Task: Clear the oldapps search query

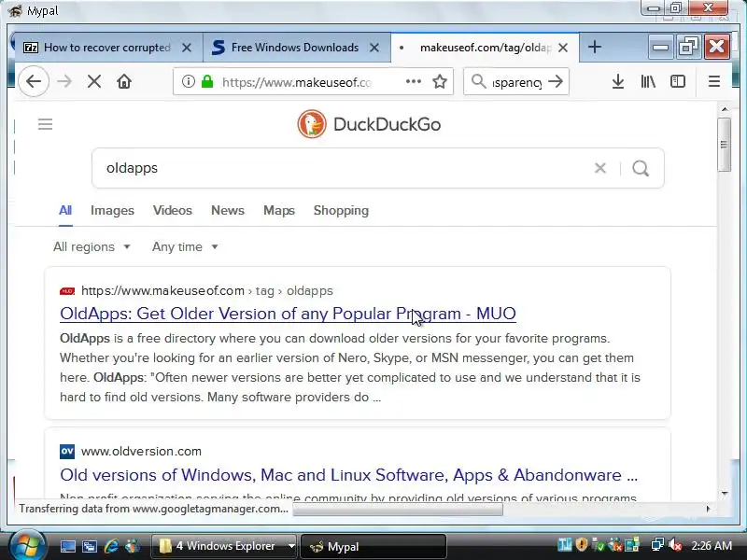Action: (600, 168)
